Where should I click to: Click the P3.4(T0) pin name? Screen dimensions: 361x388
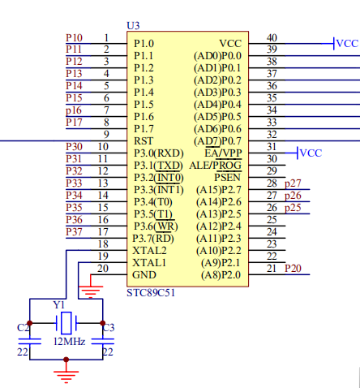tap(153, 202)
